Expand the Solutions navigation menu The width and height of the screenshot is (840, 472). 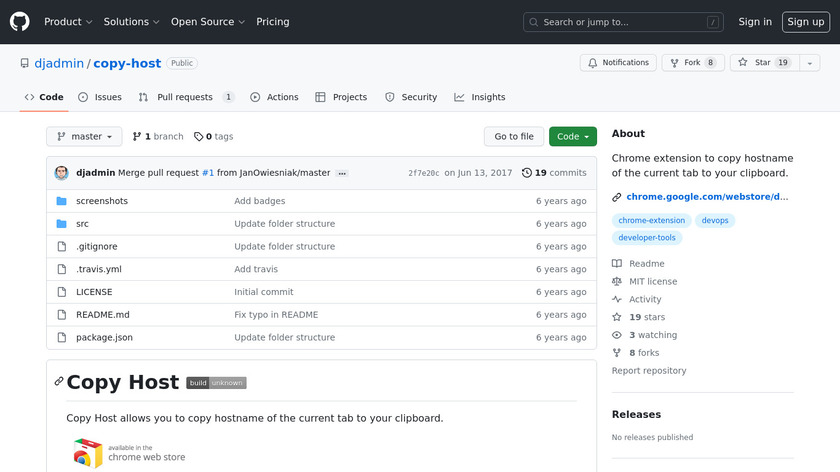(131, 22)
